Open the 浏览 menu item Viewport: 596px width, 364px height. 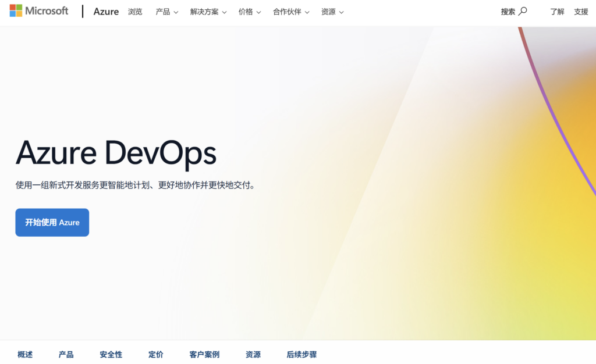(x=135, y=12)
